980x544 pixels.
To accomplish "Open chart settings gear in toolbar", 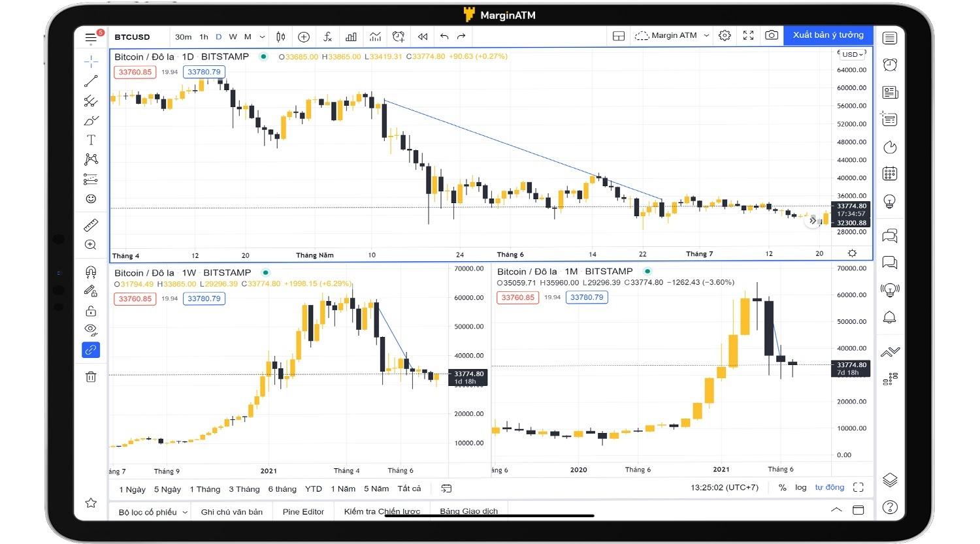I will pyautogui.click(x=725, y=36).
